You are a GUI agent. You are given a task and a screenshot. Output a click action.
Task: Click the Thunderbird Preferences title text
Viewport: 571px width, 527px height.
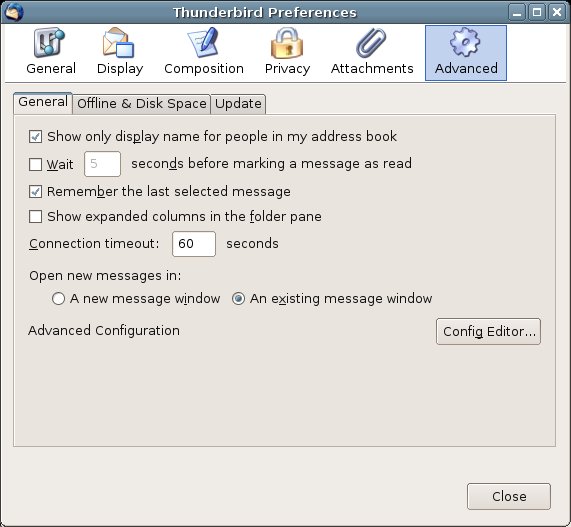(x=265, y=12)
